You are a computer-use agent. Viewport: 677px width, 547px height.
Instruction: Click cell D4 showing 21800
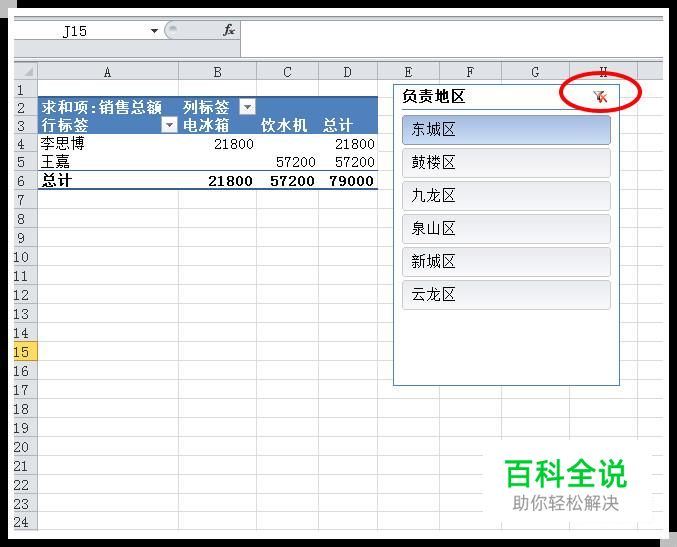348,143
